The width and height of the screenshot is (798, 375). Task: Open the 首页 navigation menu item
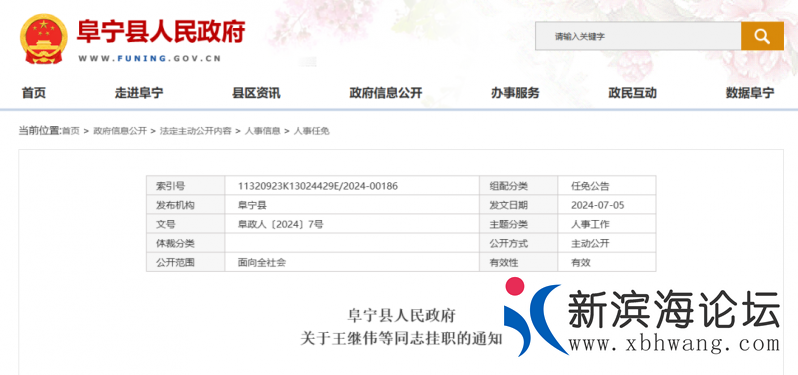pos(34,93)
